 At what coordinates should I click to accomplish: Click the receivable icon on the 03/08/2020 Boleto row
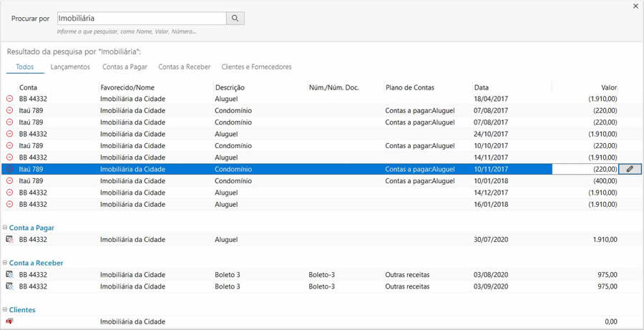(x=9, y=275)
